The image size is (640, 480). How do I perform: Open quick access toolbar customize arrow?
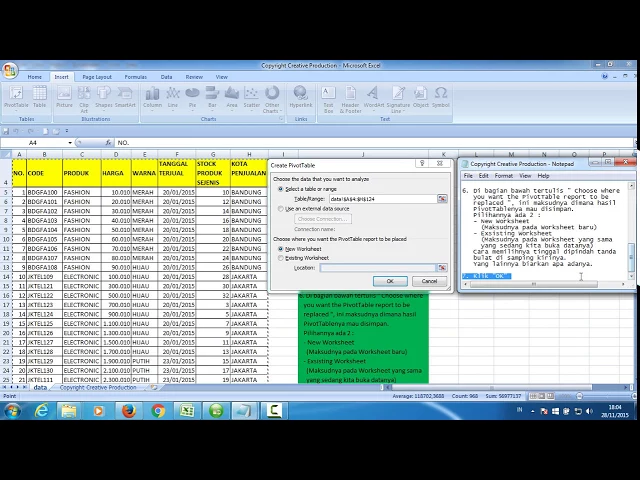[x=67, y=131]
